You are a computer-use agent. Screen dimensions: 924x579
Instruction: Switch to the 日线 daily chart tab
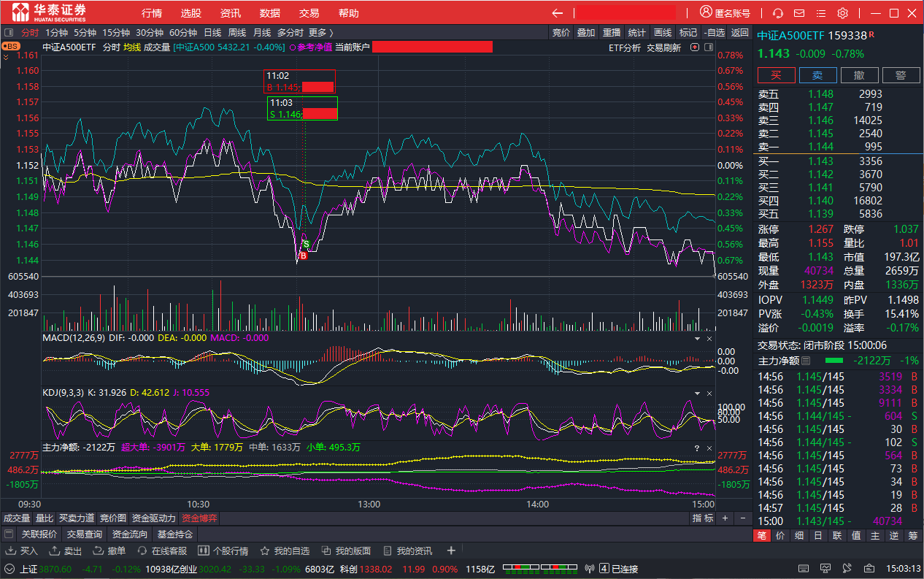[212, 32]
